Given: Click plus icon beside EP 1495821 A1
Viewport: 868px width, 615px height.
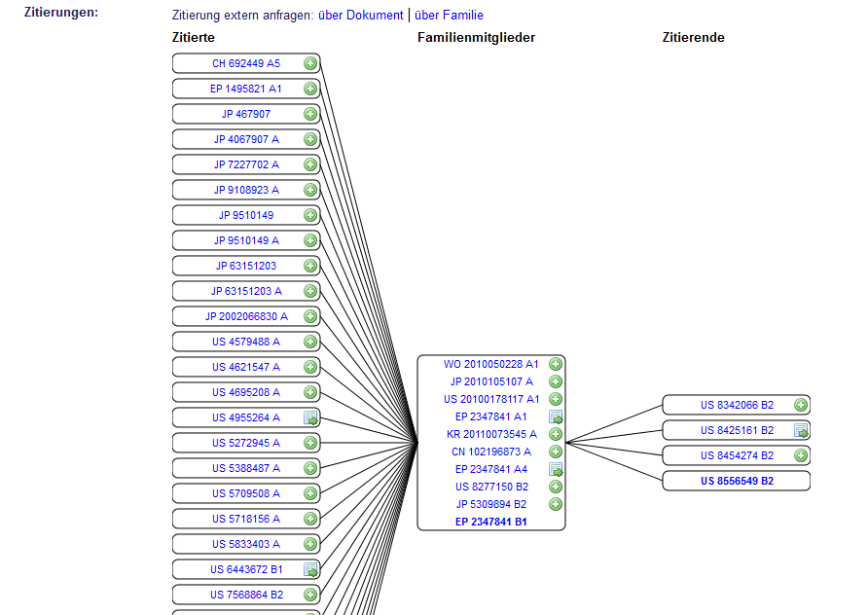Looking at the screenshot, I should pos(310,89).
